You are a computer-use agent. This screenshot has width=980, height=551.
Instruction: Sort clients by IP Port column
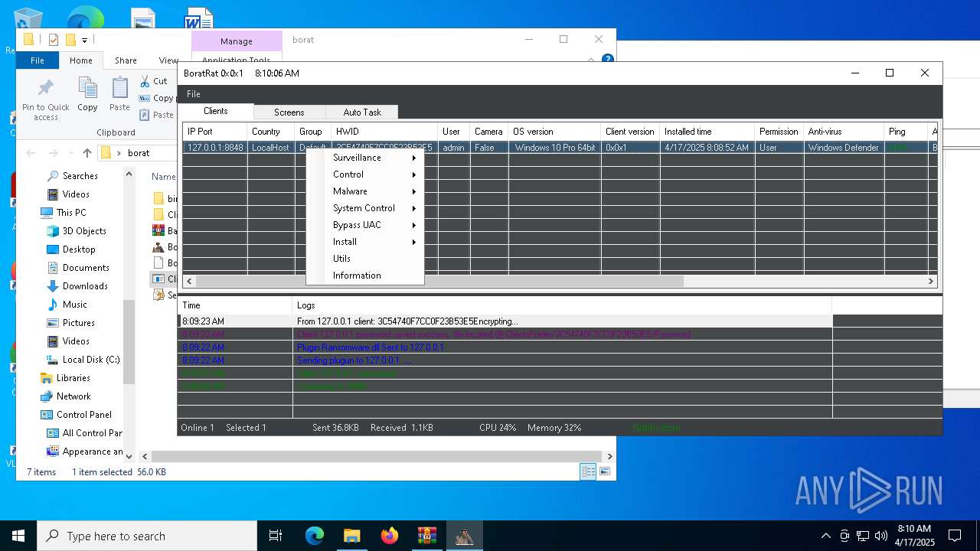click(215, 132)
